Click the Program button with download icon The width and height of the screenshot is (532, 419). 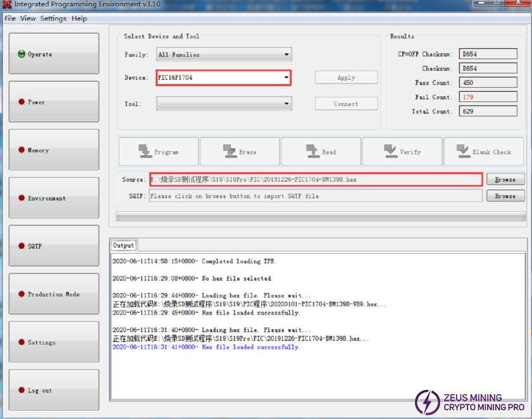click(158, 152)
